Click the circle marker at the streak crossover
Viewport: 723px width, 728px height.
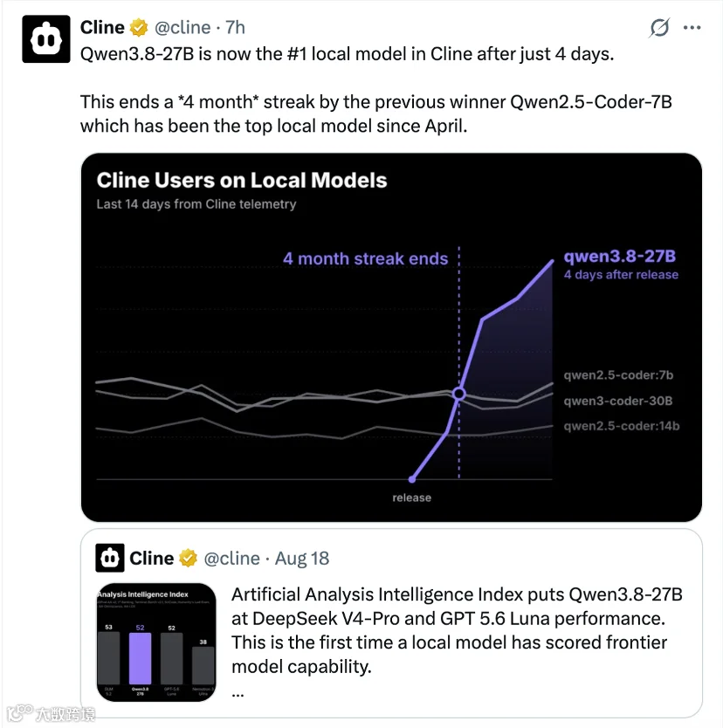458,394
